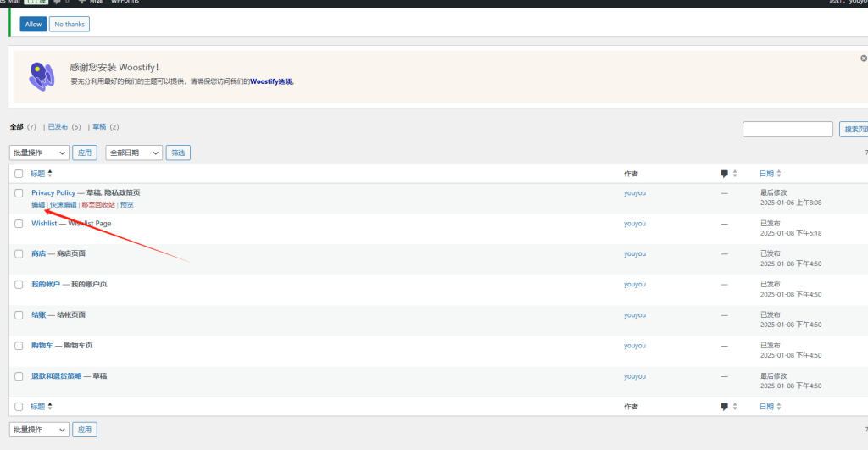Click the plus 新建 icon in admin bar
Screen dimensions: 868x450
pyautogui.click(x=81, y=3)
